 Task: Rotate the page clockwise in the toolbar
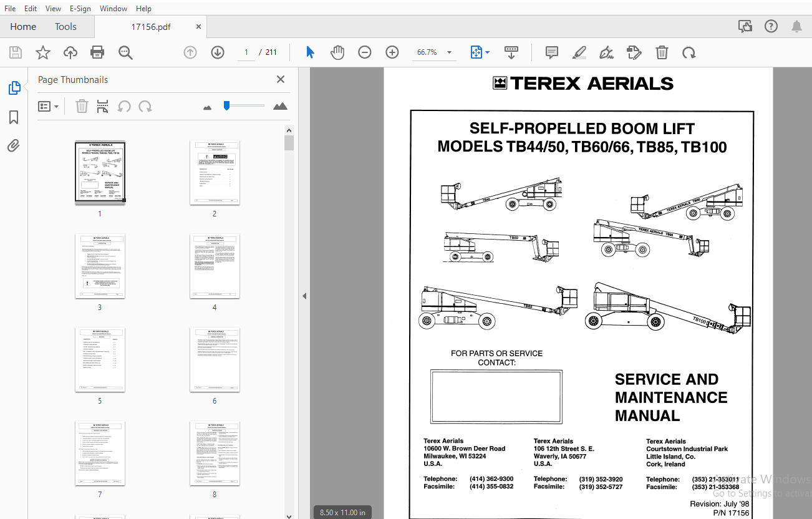tap(689, 52)
